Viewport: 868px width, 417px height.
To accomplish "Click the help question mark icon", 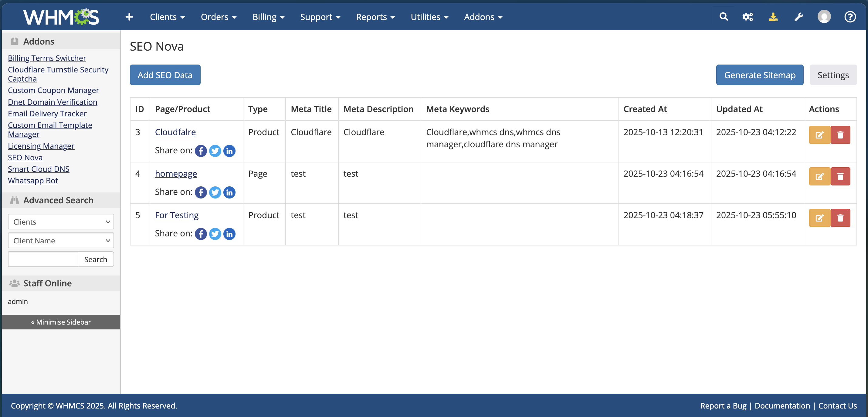I will coord(850,17).
